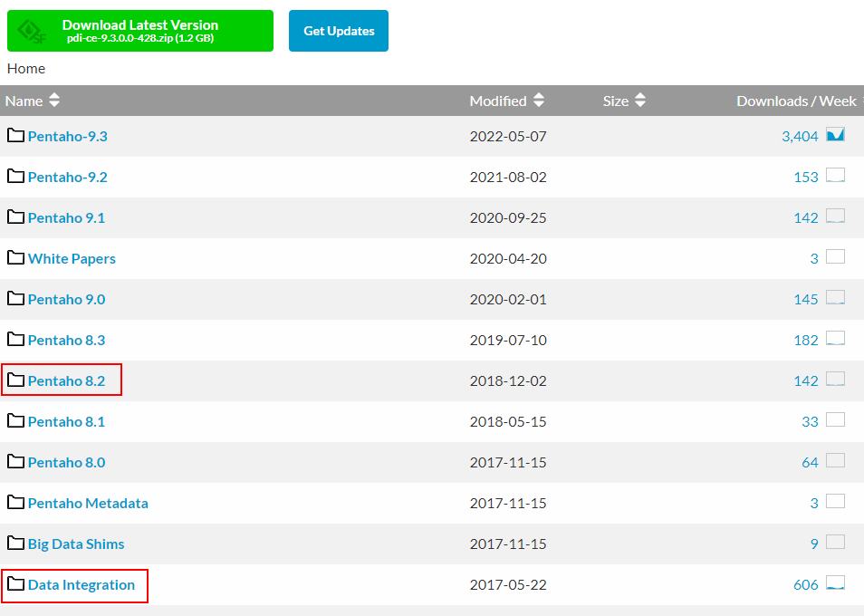The width and height of the screenshot is (864, 616).
Task: Click the folder icon beside Pentaho Metadata
Action: click(15, 502)
